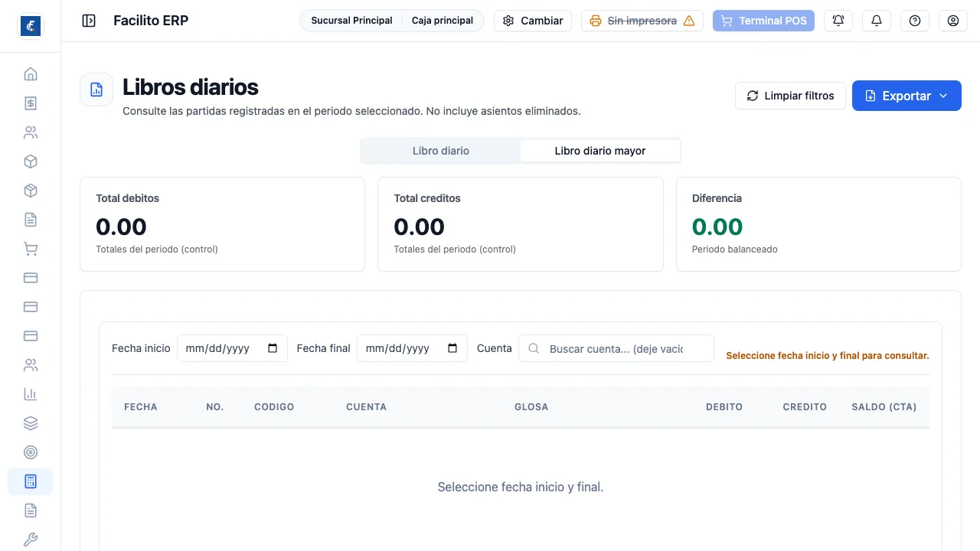Focus the Fecha final date field

[412, 348]
